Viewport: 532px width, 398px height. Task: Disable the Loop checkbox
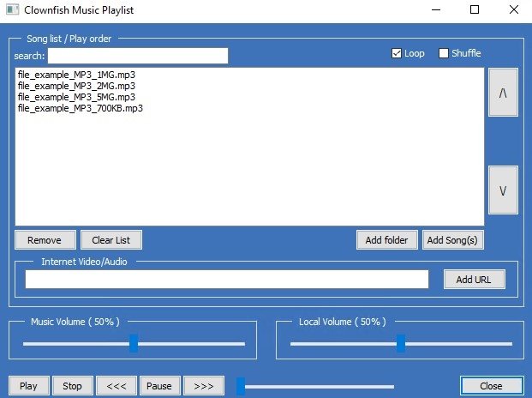(x=397, y=53)
